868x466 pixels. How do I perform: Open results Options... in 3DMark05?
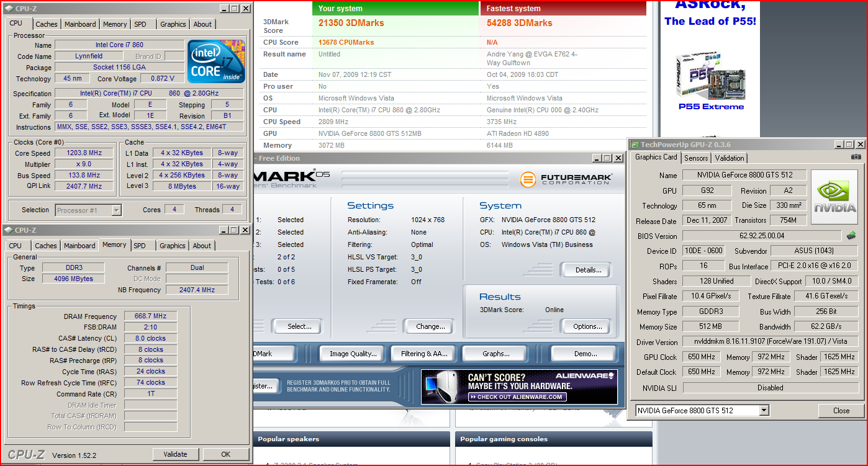(587, 326)
